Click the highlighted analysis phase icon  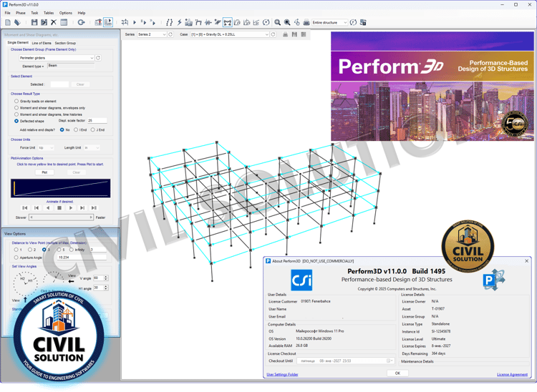click(108, 22)
